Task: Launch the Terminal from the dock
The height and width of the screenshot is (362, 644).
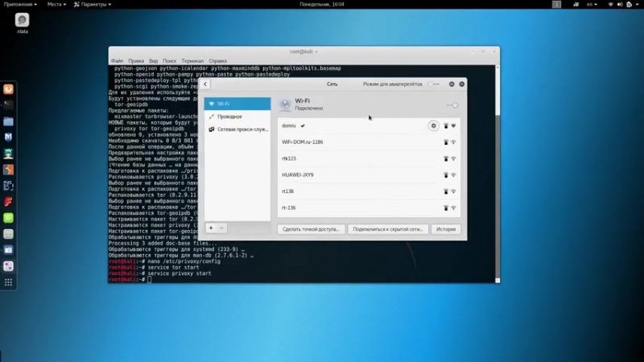Action: 8,105
